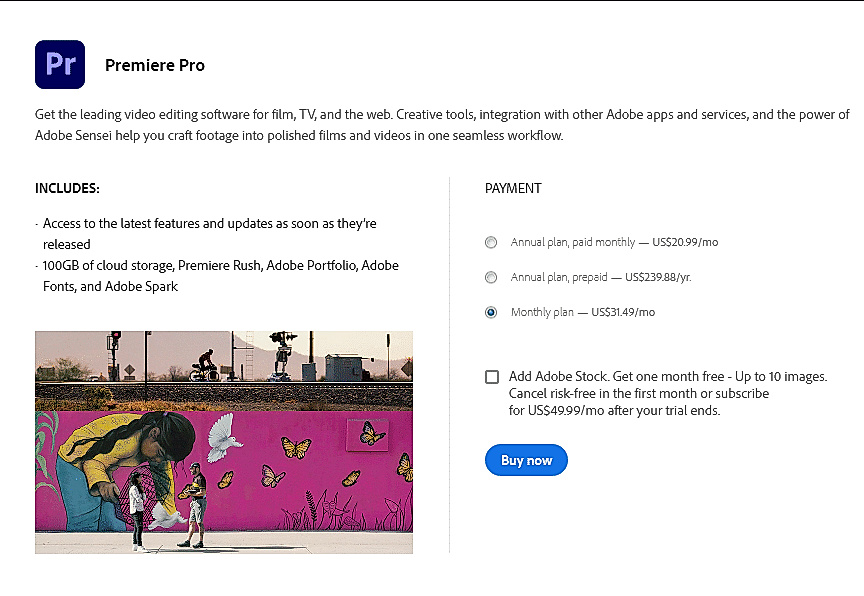Click the mural artwork preview image
The height and width of the screenshot is (596, 864).
point(224,442)
